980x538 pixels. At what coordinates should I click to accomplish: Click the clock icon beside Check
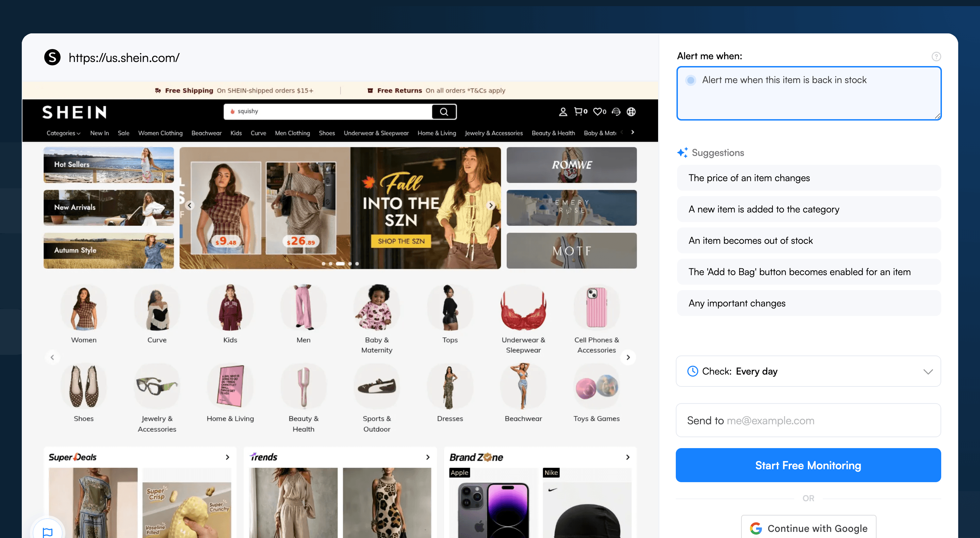692,371
